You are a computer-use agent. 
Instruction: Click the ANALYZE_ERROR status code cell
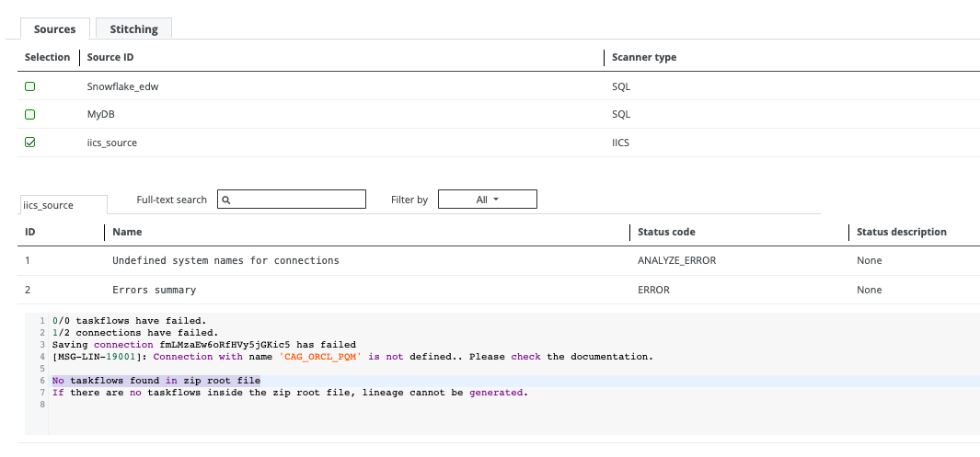click(676, 260)
